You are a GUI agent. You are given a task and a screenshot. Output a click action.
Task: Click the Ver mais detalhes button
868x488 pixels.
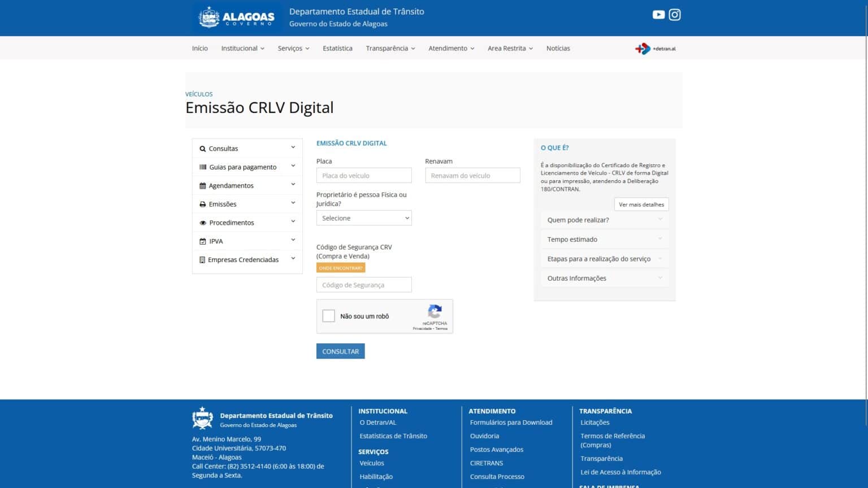[x=641, y=204]
